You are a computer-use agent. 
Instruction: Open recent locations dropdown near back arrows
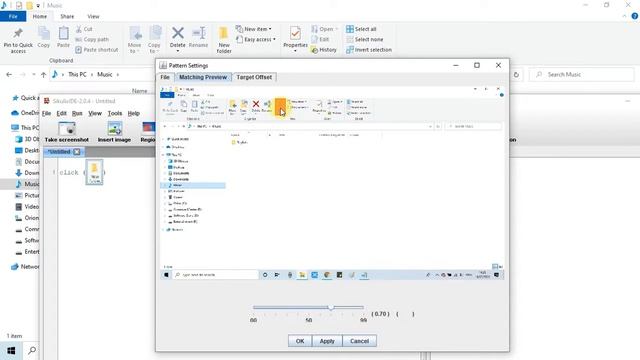coord(33,75)
